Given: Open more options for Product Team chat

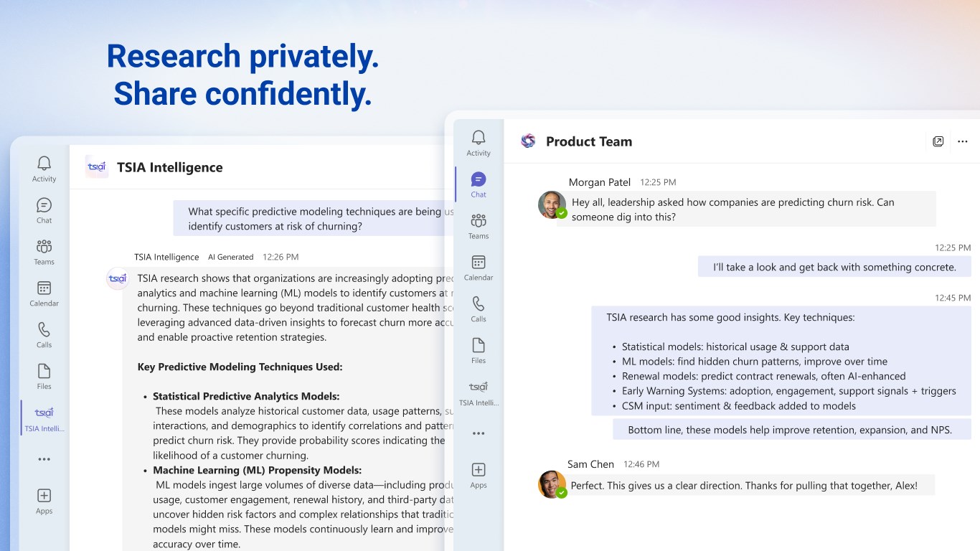Looking at the screenshot, I should (963, 141).
